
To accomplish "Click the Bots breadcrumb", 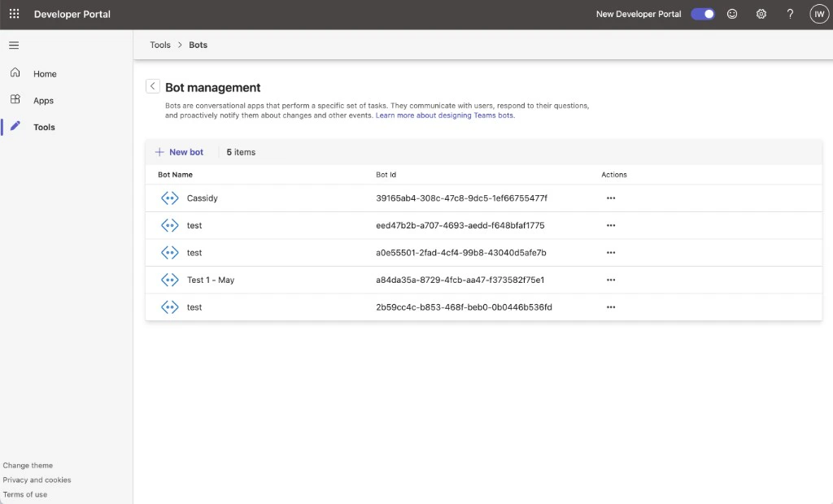I will 198,45.
